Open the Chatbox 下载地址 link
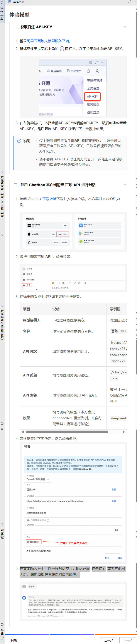 49,199
